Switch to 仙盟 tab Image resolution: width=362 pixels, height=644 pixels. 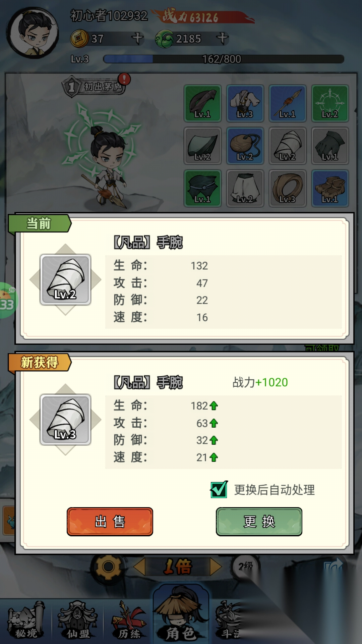(x=78, y=621)
